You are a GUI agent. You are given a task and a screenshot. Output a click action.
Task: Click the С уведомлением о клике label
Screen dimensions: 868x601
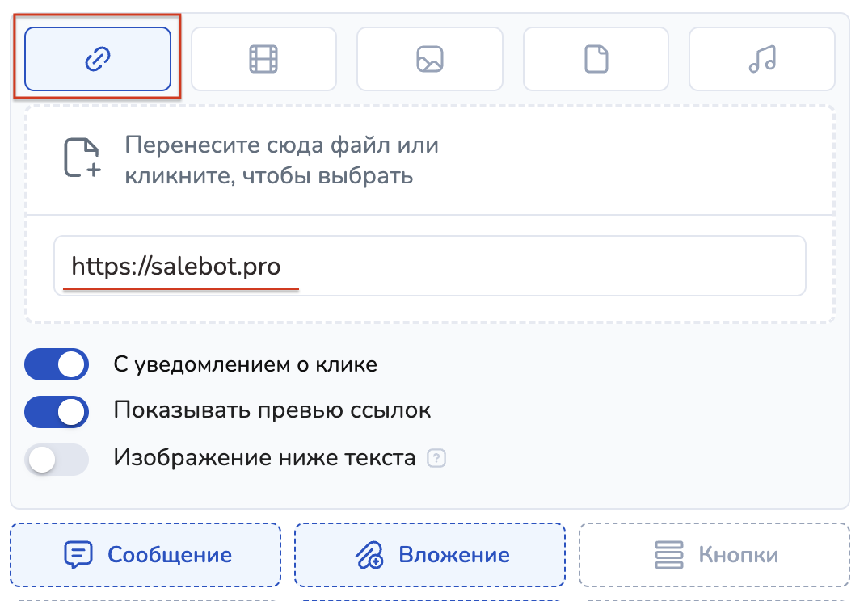point(245,364)
